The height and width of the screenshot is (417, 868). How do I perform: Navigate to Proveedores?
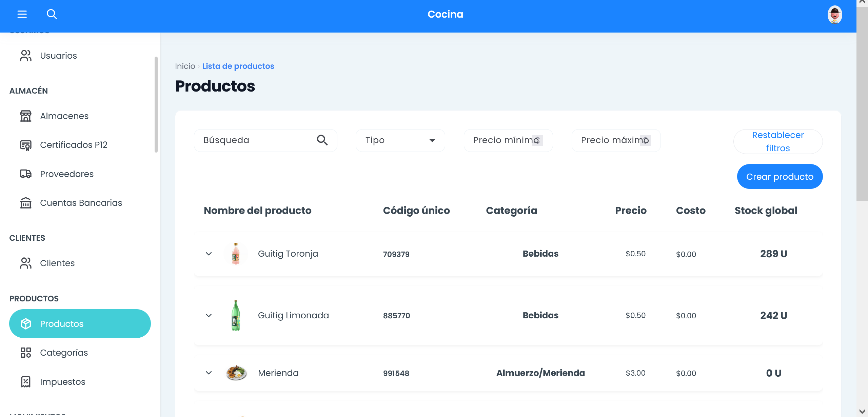(x=80, y=174)
